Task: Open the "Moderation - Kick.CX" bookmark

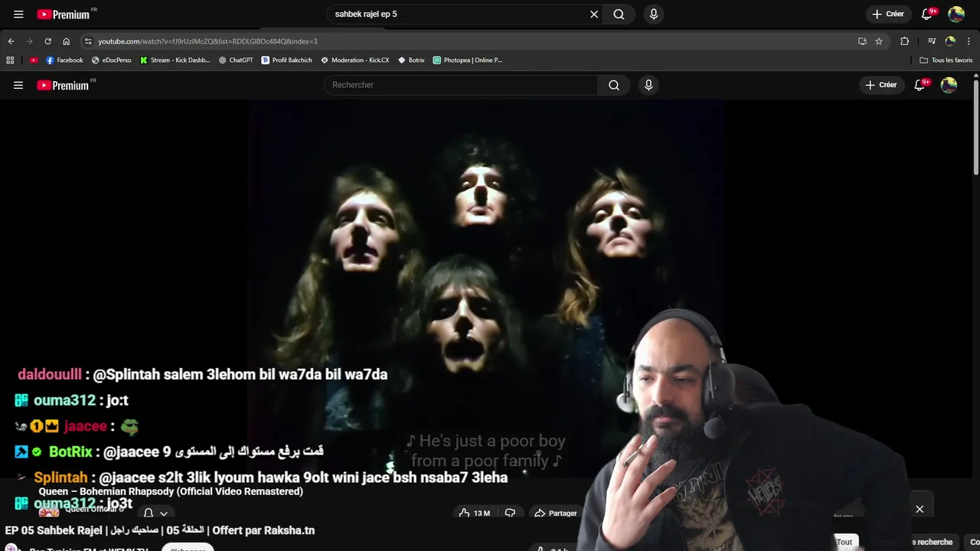Action: 355,60
